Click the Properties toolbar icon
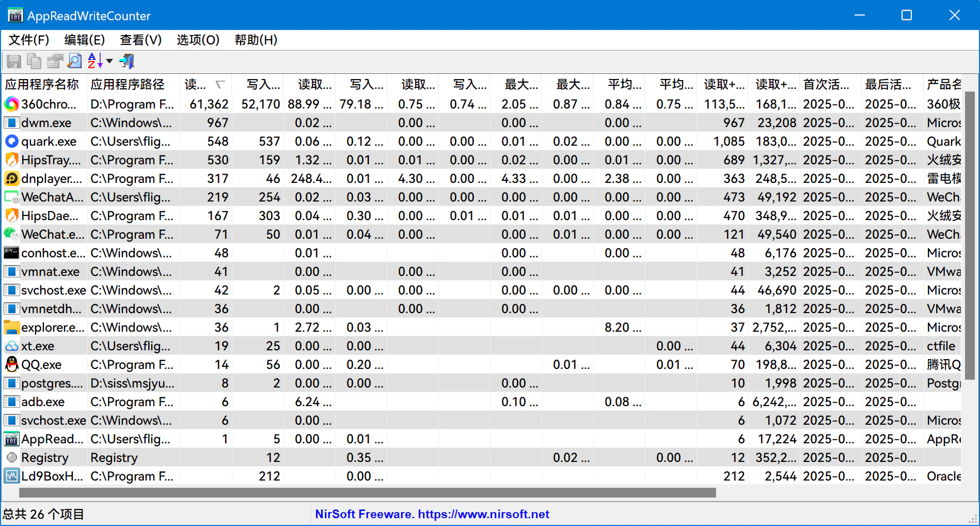The height and width of the screenshot is (526, 980). pyautogui.click(x=55, y=61)
